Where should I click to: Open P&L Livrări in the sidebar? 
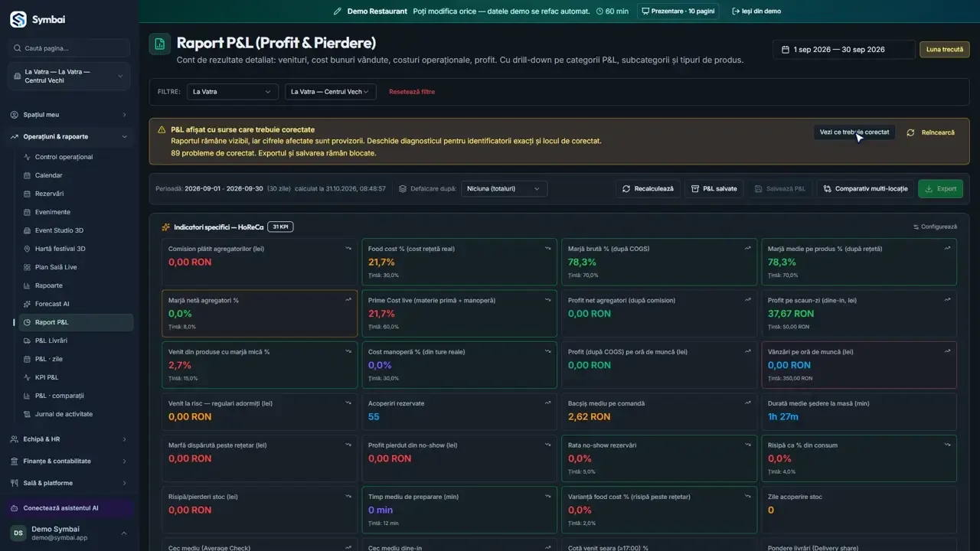[x=75, y=341]
